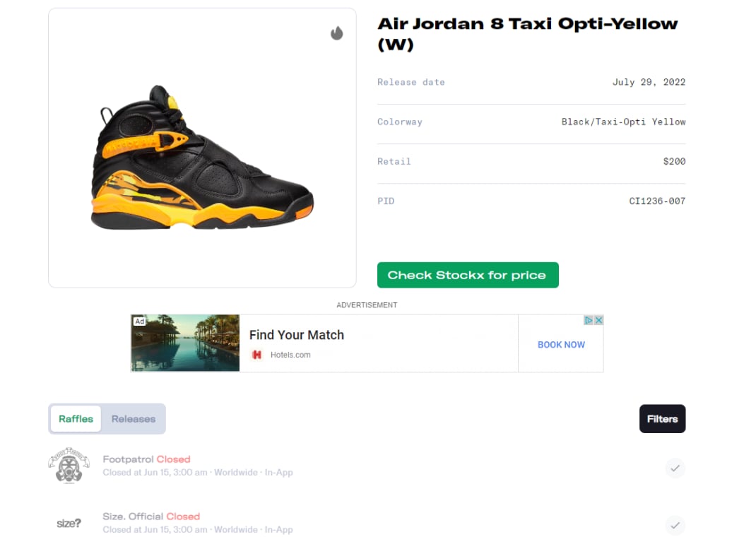Click the PID value CI1236-007
The width and height of the screenshot is (756, 537).
click(x=657, y=201)
